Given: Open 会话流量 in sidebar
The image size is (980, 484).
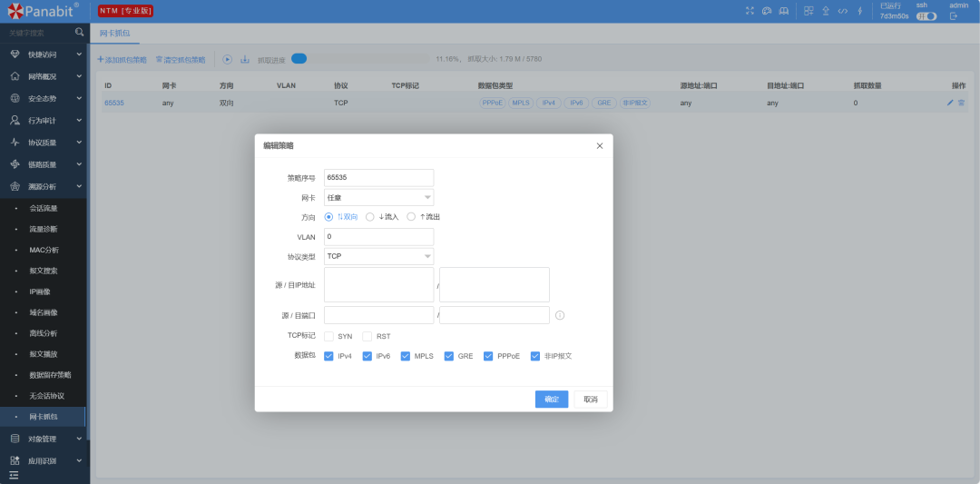Looking at the screenshot, I should pyautogui.click(x=44, y=208).
